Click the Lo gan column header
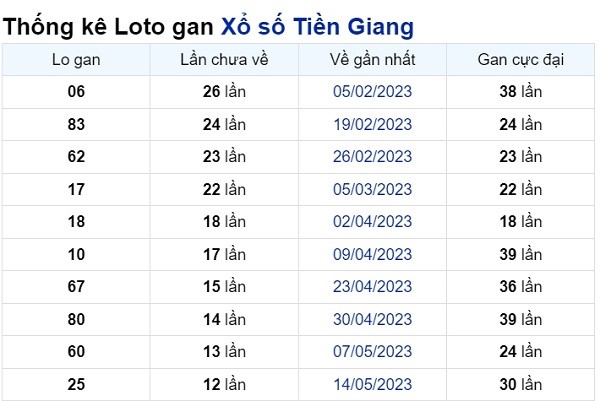Screen dimensions: 600x401 click(x=76, y=60)
